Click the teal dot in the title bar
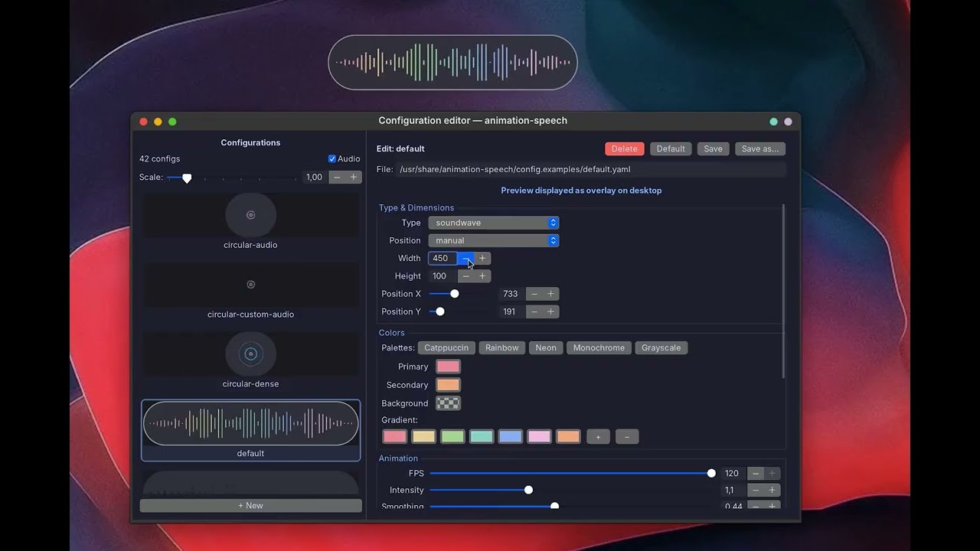The image size is (980, 551). tap(773, 122)
